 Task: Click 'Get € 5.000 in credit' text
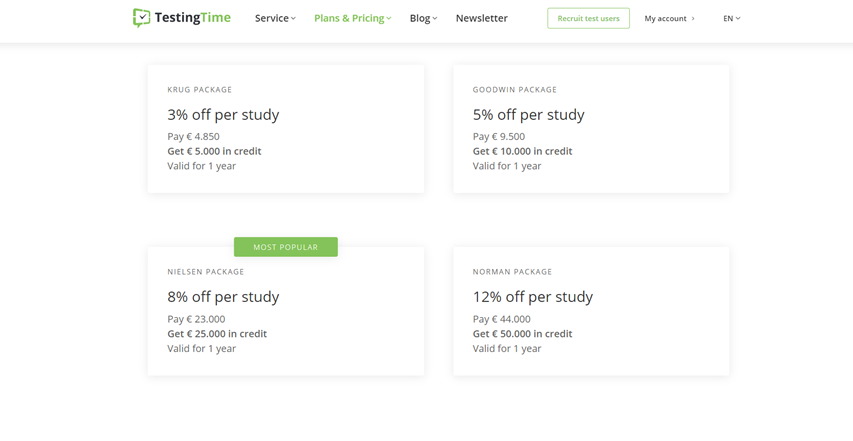[214, 151]
